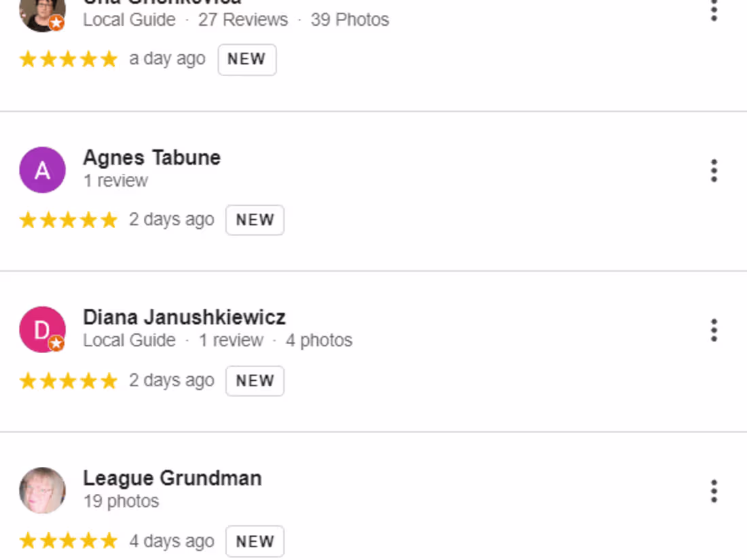Click the star rating on Diana Janushkiewicz's review

point(68,381)
